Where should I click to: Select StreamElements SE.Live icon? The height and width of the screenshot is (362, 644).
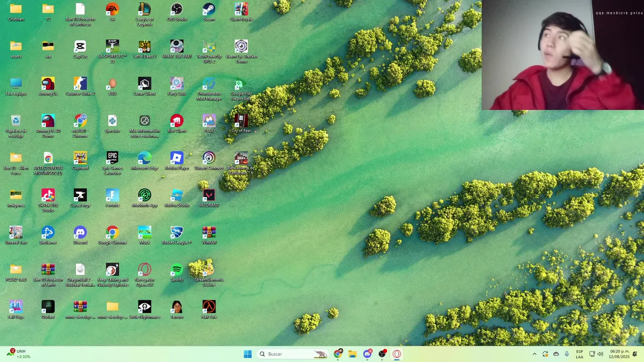[209, 275]
